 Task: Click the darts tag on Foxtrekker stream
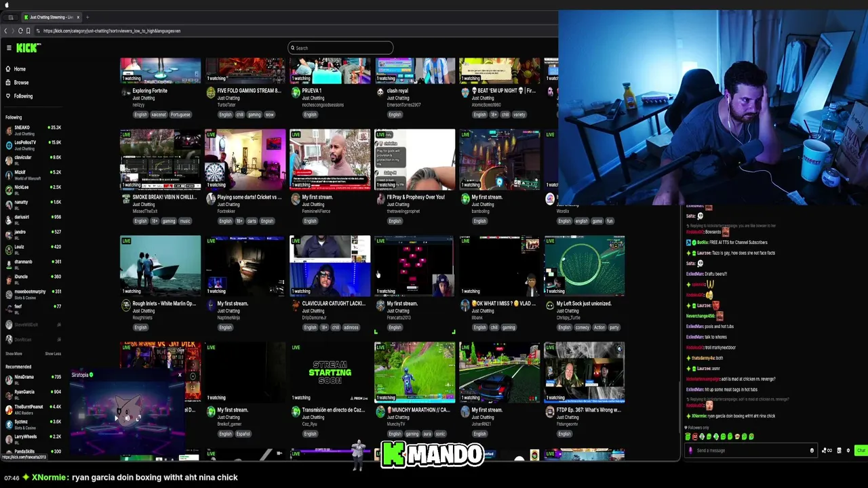[252, 221]
